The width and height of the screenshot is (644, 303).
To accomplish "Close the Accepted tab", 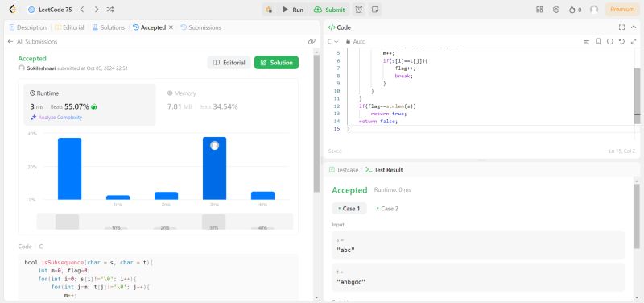I will click(171, 27).
